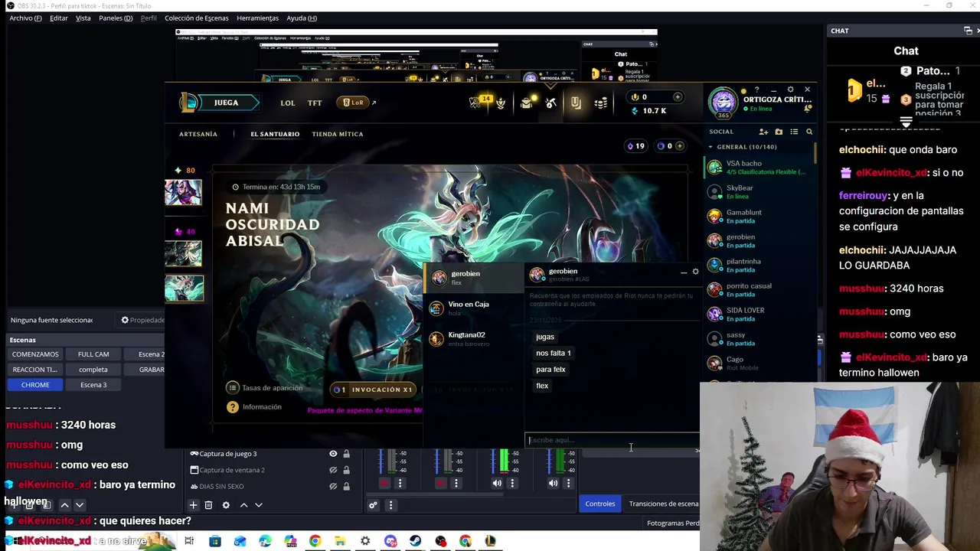The height and width of the screenshot is (551, 980).
Task: Add a new source with plus icon
Action: click(x=194, y=505)
